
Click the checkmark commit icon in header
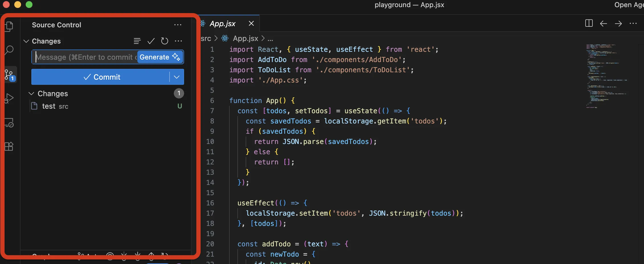[x=151, y=41]
